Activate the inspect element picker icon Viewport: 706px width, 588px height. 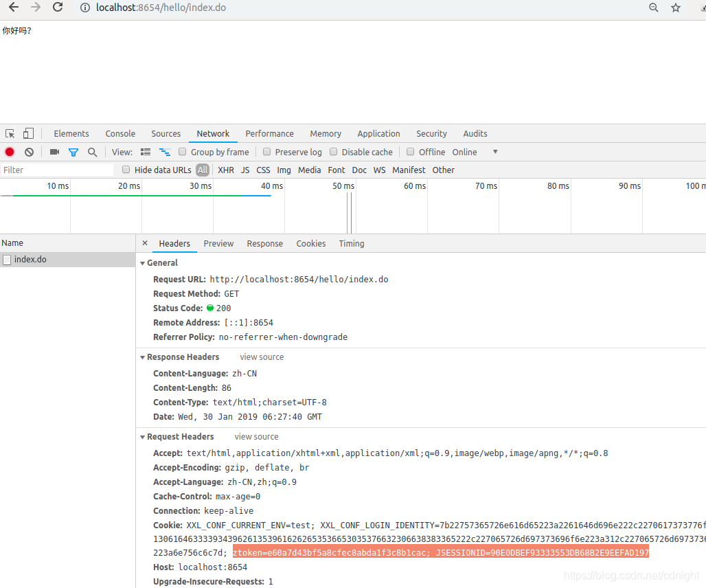click(x=10, y=134)
